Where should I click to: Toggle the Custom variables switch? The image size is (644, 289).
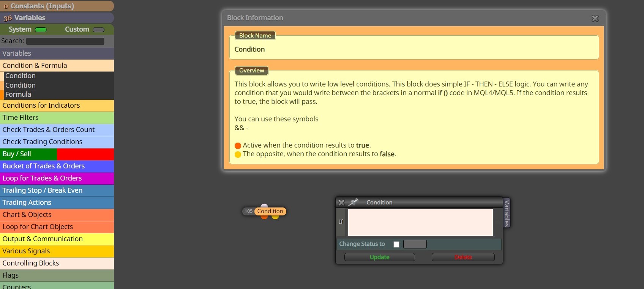coord(99,30)
